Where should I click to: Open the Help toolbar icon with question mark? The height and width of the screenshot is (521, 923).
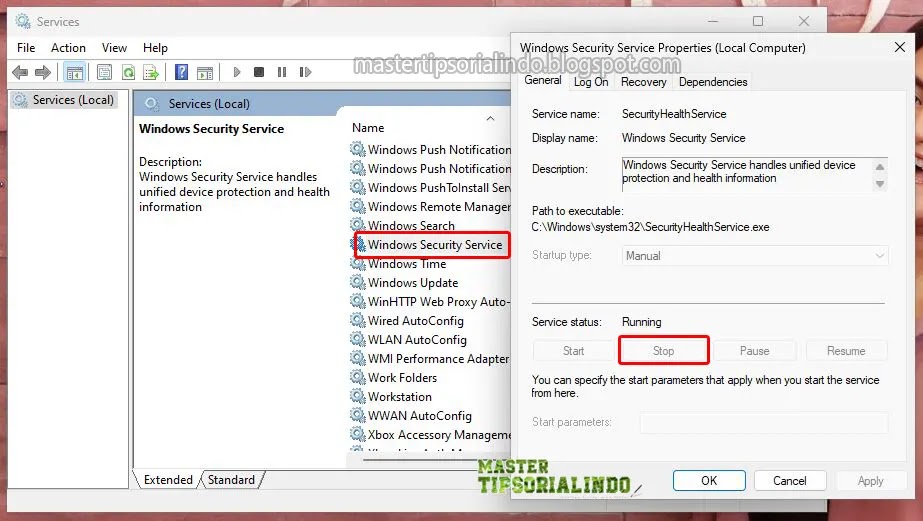click(181, 72)
